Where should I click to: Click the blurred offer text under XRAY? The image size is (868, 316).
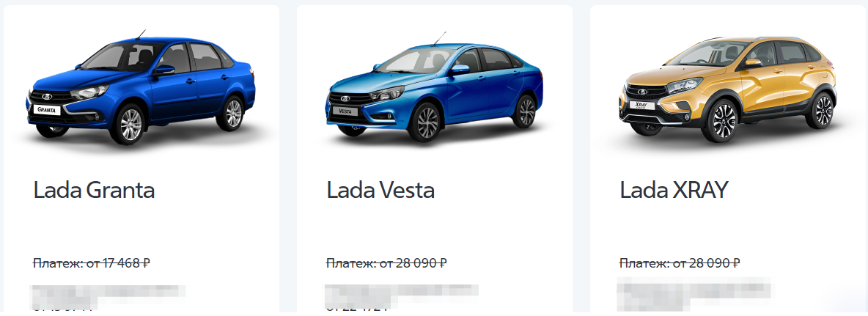tap(695, 295)
